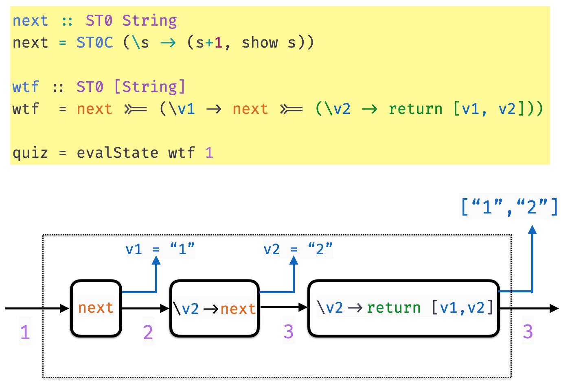
Task: Click the first >>= operator in wtf definition
Action: click(135, 109)
